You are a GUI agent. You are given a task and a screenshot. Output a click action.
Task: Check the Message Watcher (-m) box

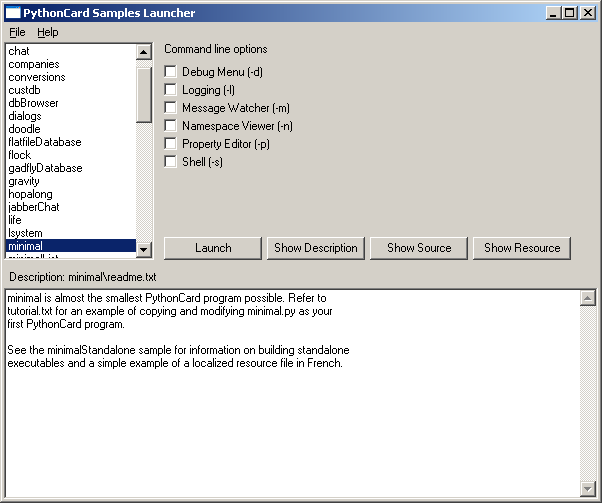click(170, 108)
